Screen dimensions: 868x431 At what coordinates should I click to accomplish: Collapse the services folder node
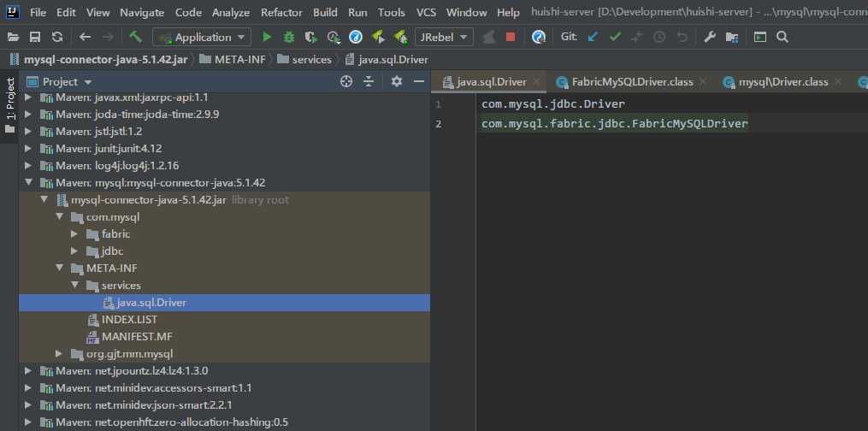coord(74,286)
